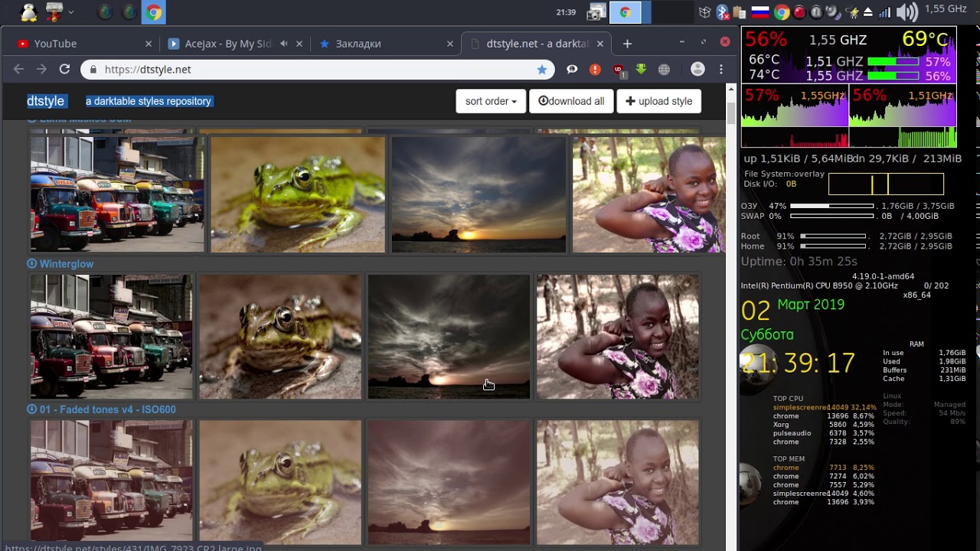Screen dimensions: 980x551
Task: Go back to the previous page
Action: pyautogui.click(x=18, y=69)
